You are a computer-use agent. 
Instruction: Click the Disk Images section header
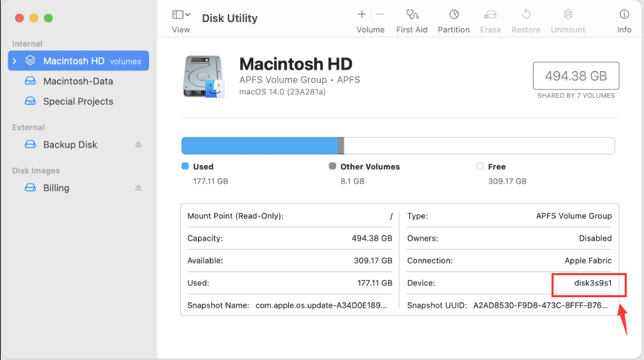tap(36, 171)
